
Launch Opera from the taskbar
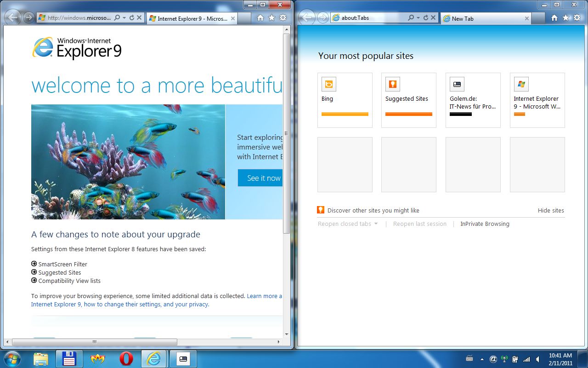click(126, 359)
